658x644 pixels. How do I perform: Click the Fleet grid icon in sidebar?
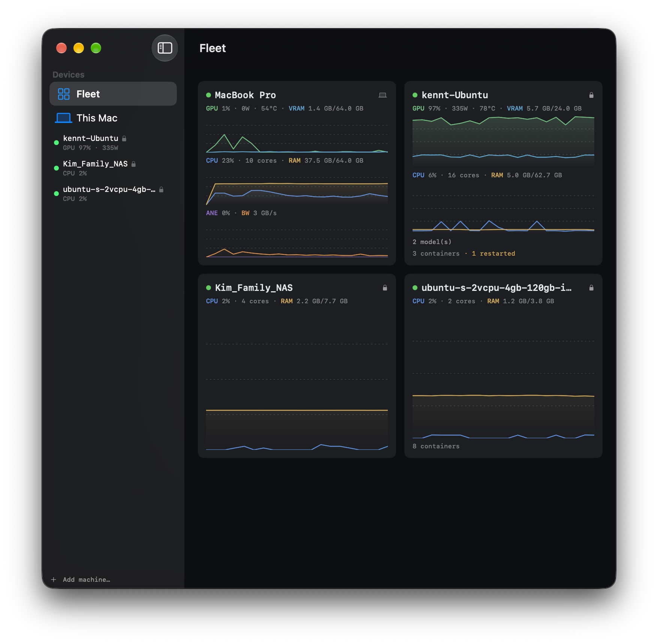pos(64,94)
